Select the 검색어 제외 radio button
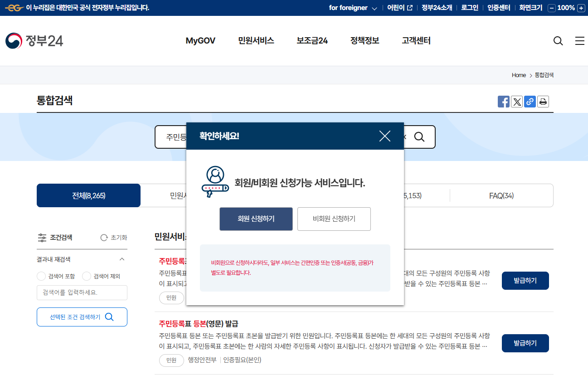The height and width of the screenshot is (375, 588). click(87, 276)
